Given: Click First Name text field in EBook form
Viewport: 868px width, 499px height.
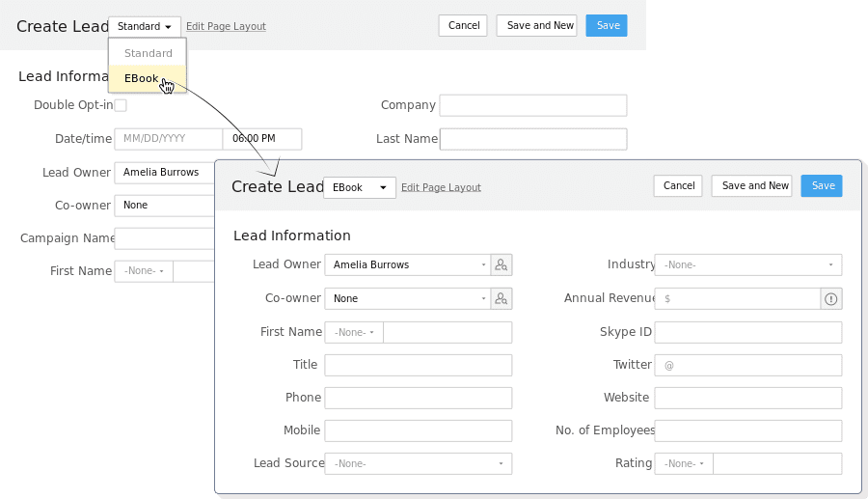Looking at the screenshot, I should click(448, 332).
